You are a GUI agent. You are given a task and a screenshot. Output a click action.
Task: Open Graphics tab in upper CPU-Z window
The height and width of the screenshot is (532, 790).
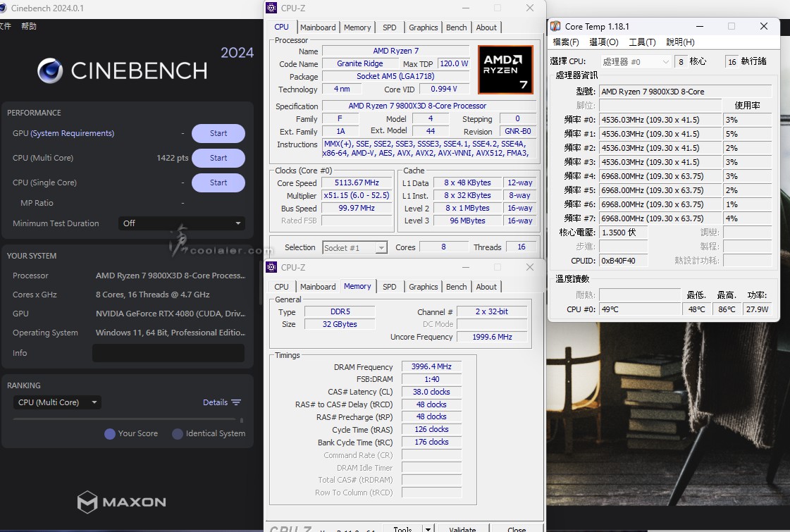pyautogui.click(x=424, y=27)
